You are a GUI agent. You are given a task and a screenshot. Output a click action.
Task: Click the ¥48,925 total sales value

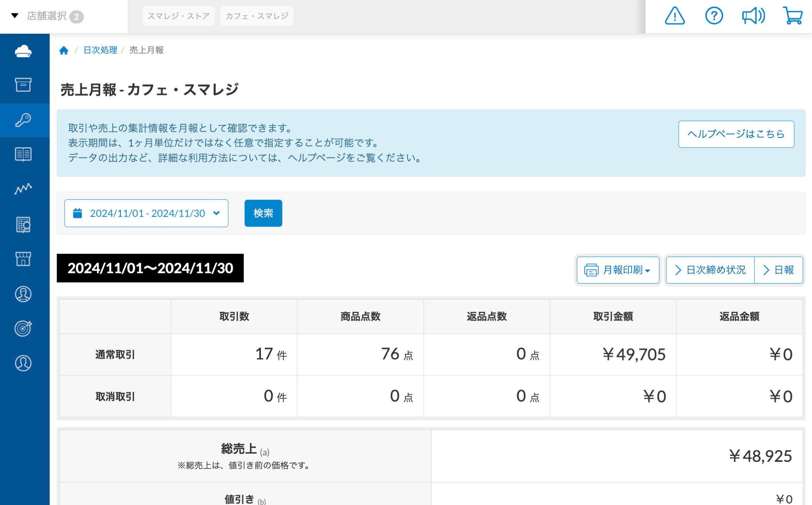[760, 456]
